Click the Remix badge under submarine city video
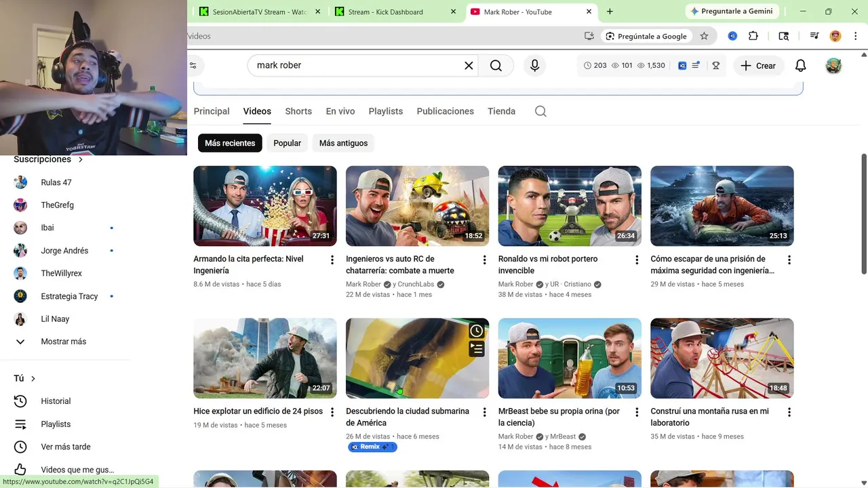The image size is (868, 488). (x=372, y=447)
